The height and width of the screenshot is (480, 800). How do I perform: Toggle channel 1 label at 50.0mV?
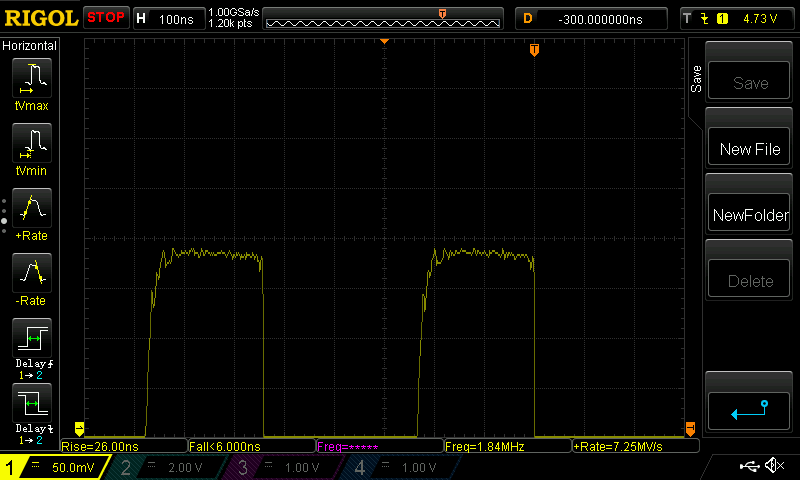54,467
